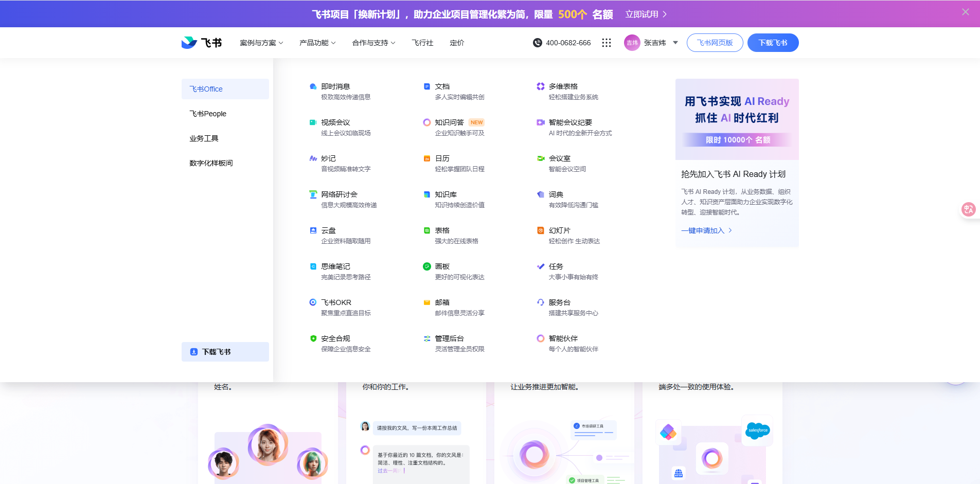Click the 多维表格 icon
Viewport: 980px width, 484px height.
pyautogui.click(x=540, y=86)
